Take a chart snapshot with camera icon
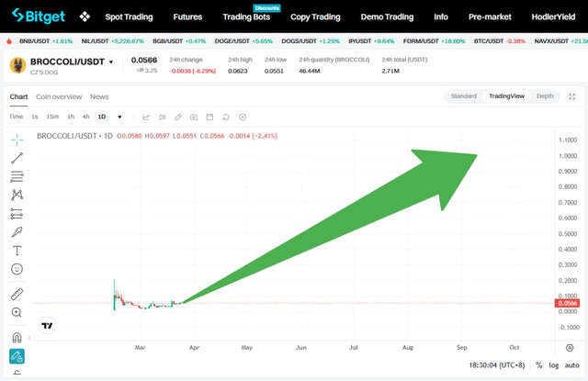The height and width of the screenshot is (381, 588). point(194,118)
